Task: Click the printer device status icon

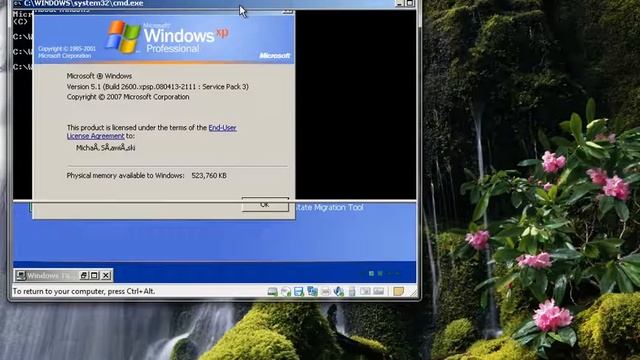Action: click(325, 291)
